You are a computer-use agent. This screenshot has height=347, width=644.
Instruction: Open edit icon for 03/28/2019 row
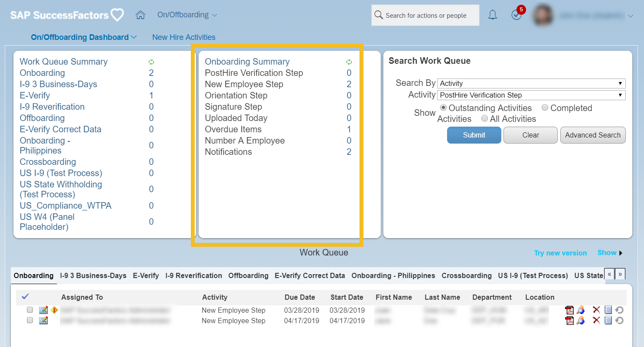[43, 310]
